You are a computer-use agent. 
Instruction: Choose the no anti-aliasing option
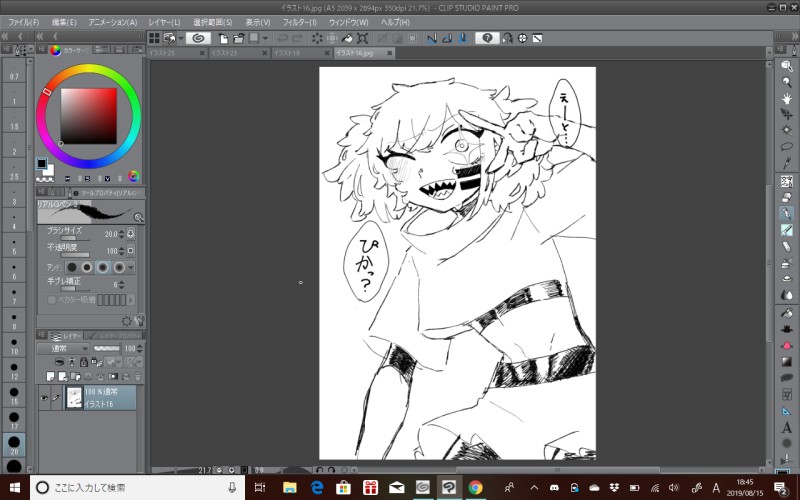(72, 267)
